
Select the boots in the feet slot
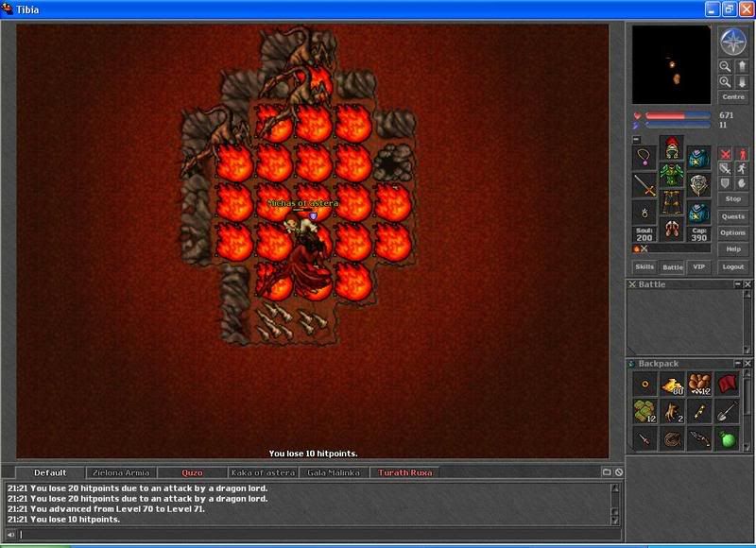coord(672,230)
